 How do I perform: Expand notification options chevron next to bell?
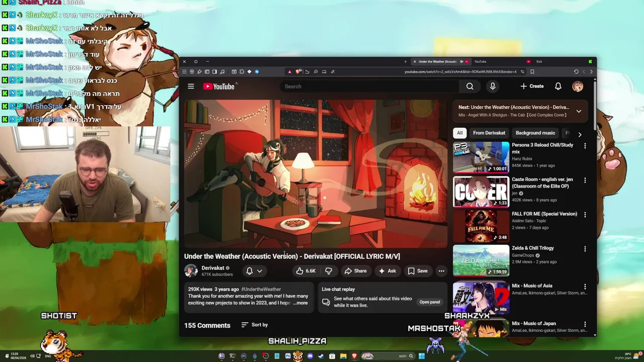(260, 271)
